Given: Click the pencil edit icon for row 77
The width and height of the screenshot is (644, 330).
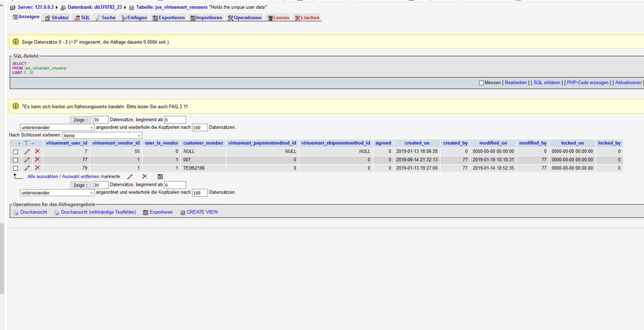Looking at the screenshot, I should (27, 160).
